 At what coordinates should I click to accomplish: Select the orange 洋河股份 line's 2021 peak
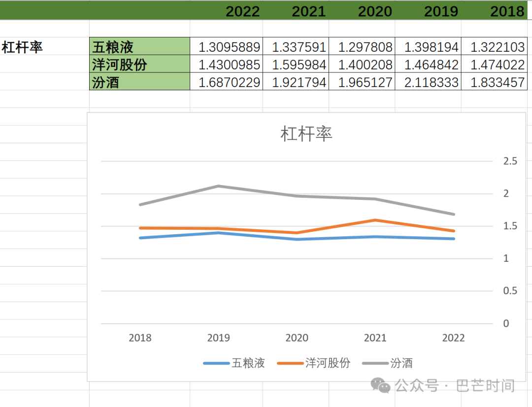click(x=375, y=220)
